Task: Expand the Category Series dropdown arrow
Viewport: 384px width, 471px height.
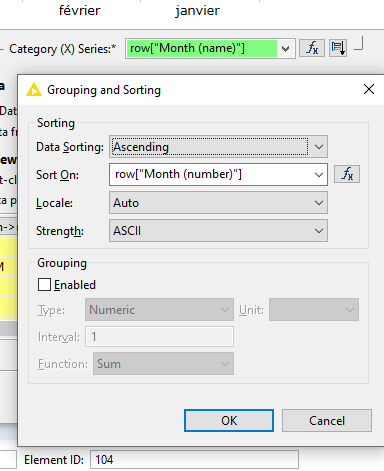Action: (285, 49)
